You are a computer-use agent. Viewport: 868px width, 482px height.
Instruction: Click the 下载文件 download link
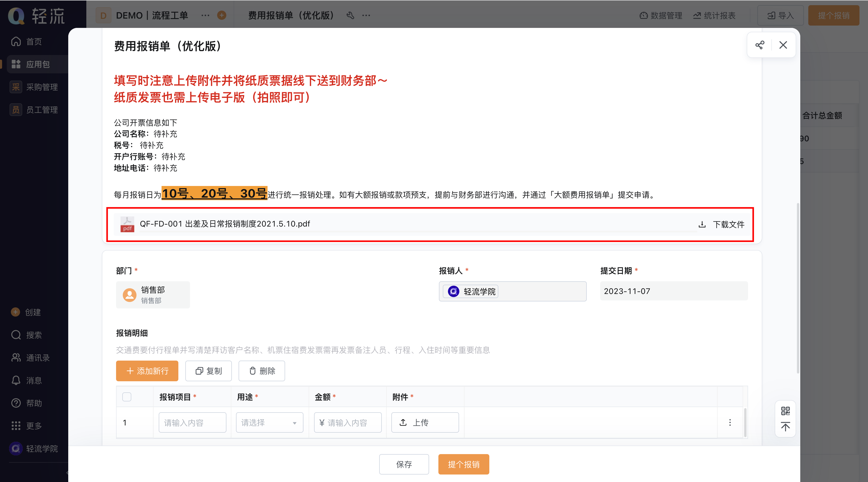click(x=721, y=224)
